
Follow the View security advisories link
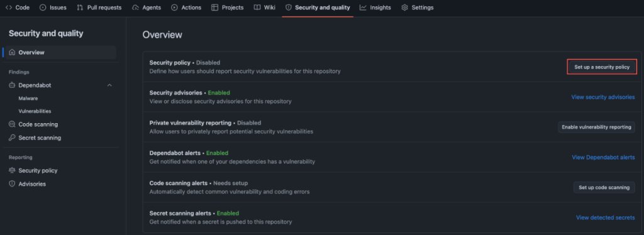point(603,97)
